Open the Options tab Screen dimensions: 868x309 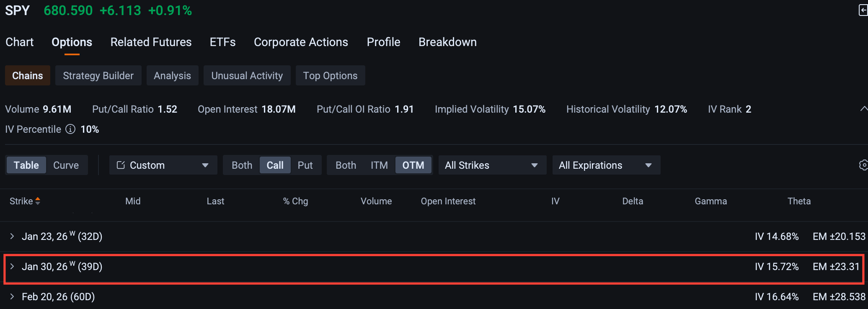point(72,42)
